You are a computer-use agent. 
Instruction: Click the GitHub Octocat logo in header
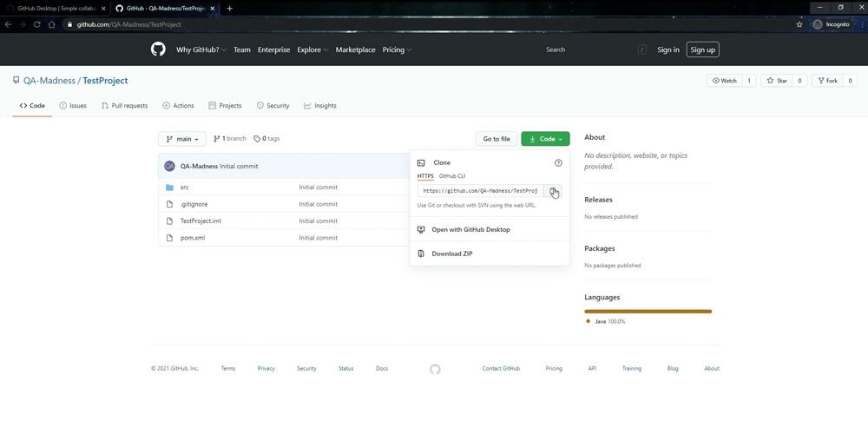tap(158, 49)
